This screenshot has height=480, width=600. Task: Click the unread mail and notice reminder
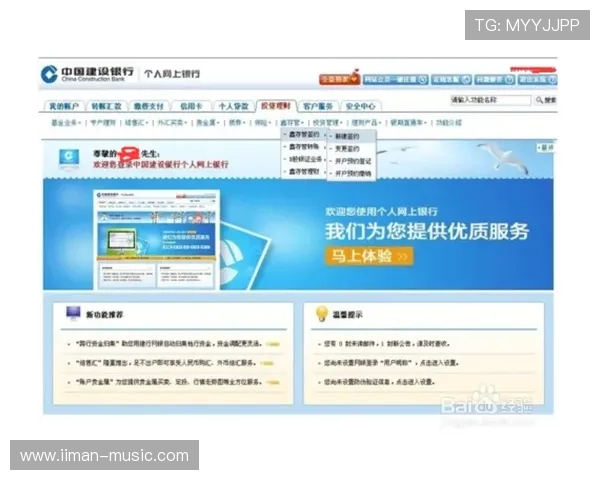(386, 344)
